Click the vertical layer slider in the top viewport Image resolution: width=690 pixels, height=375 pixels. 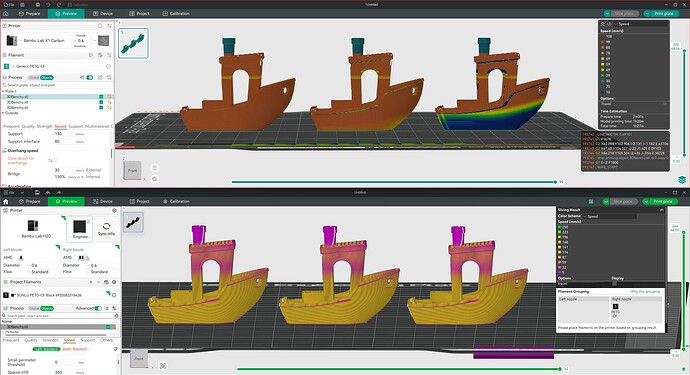(x=684, y=103)
